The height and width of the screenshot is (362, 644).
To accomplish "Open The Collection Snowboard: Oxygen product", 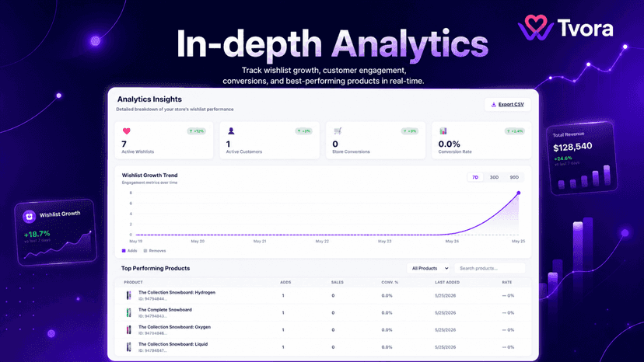I will 174,327.
